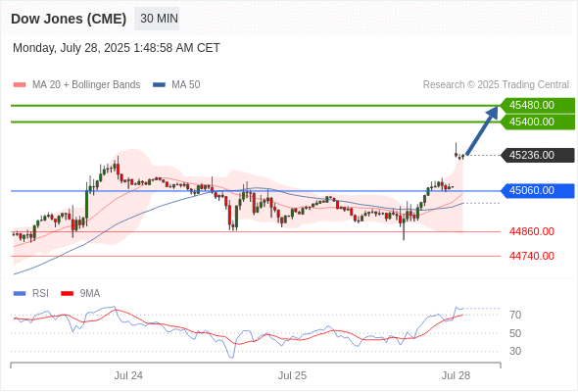This screenshot has height=392, width=578.
Task: Toggle the MA 50 legend label
Action: pos(186,85)
